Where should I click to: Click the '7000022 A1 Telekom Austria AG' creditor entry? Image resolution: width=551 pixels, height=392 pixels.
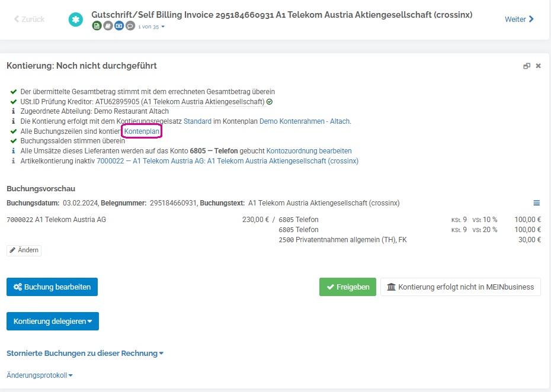[56, 220]
